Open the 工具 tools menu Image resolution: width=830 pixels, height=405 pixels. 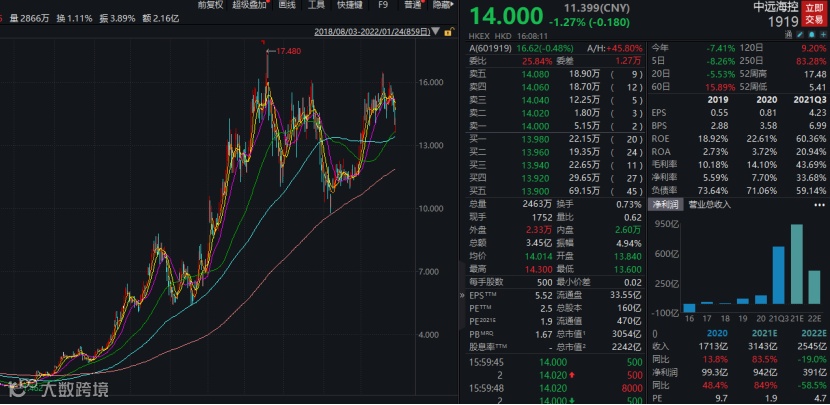(x=317, y=5)
